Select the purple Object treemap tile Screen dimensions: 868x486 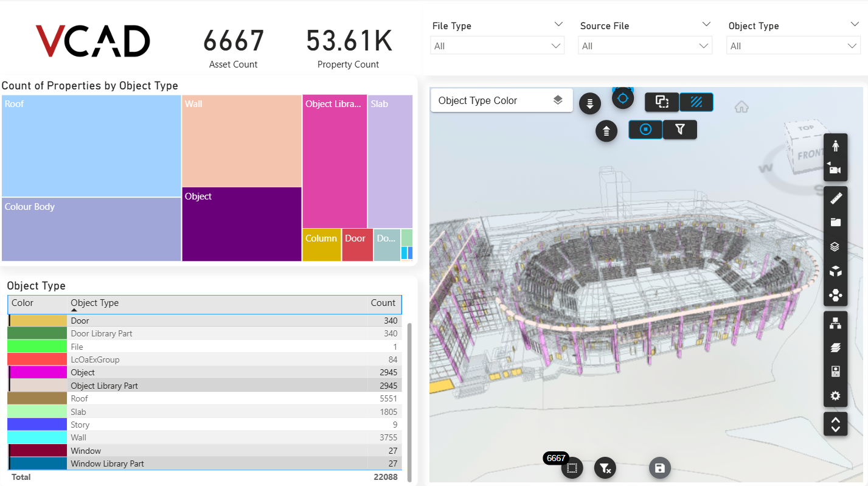(x=242, y=224)
